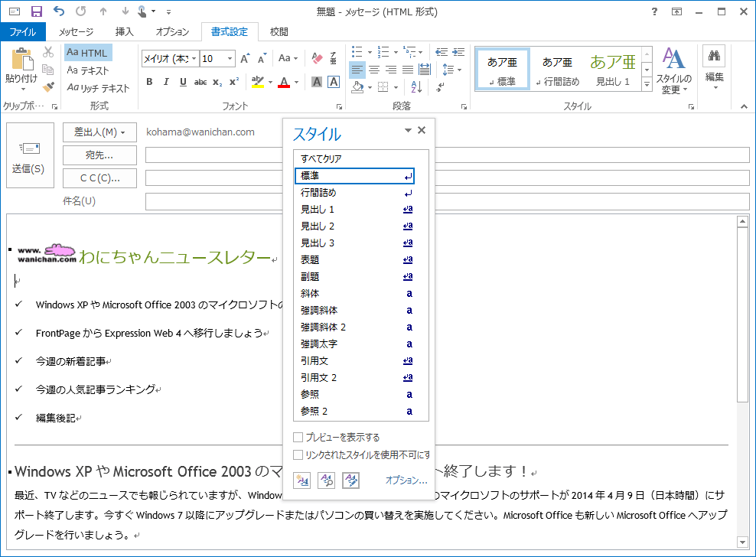Open the font size dropdown showing 10
The image size is (756, 557).
230,58
